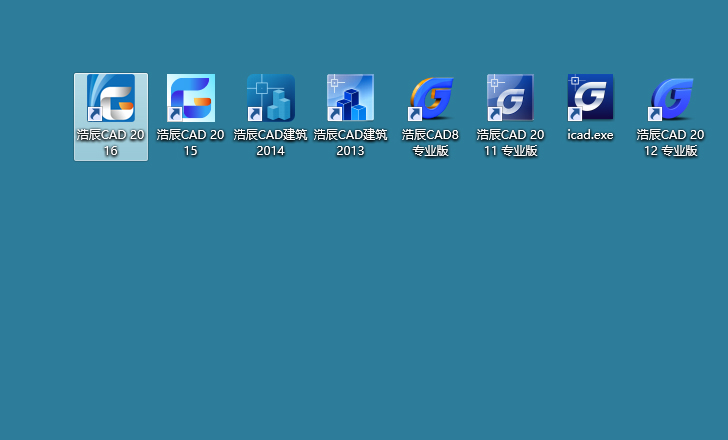Select the 浩辰CAD 2016 desktop shortcut icon
Viewport: 728px width, 440px height.
111,98
